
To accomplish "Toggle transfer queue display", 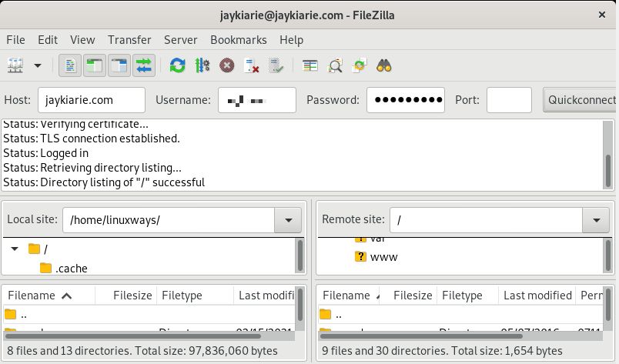I will [x=144, y=65].
